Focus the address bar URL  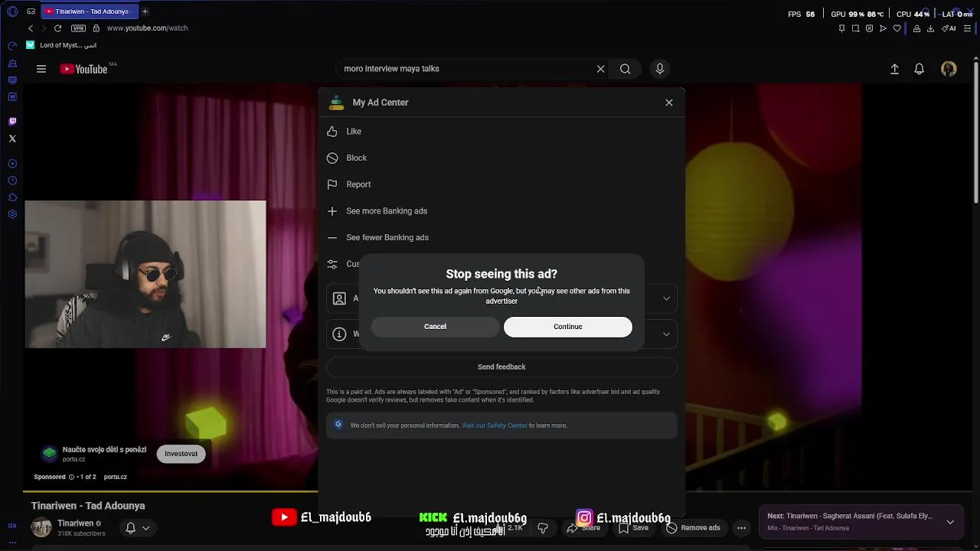click(147, 28)
